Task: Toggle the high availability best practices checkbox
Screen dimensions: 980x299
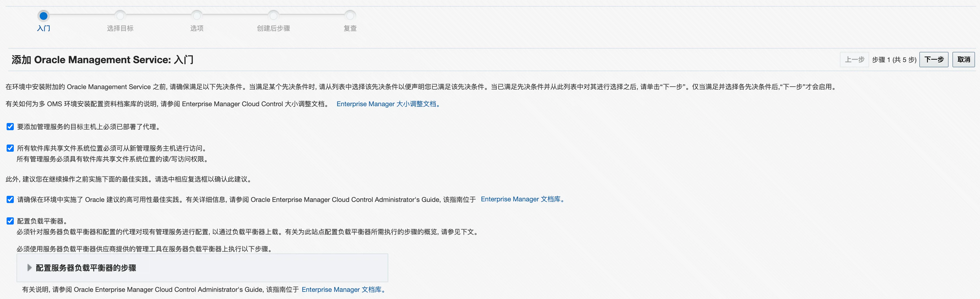Action: [10, 199]
